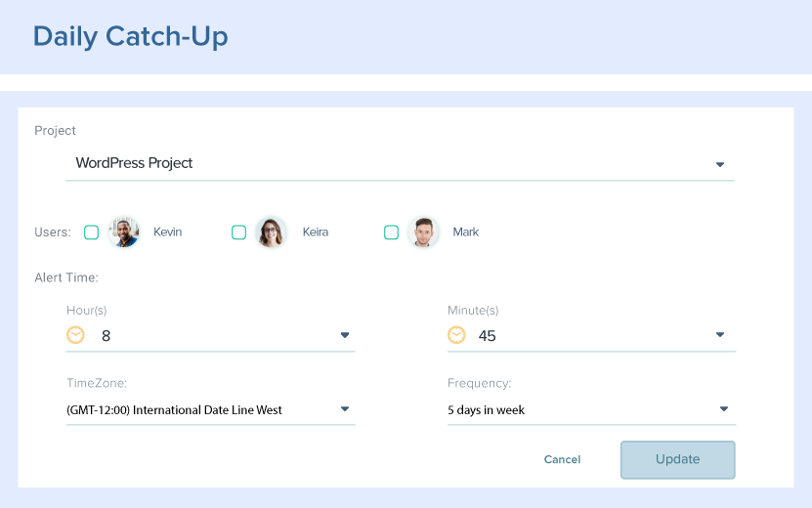Image resolution: width=812 pixels, height=508 pixels.
Task: Click Keira's profile avatar
Action: point(271,233)
